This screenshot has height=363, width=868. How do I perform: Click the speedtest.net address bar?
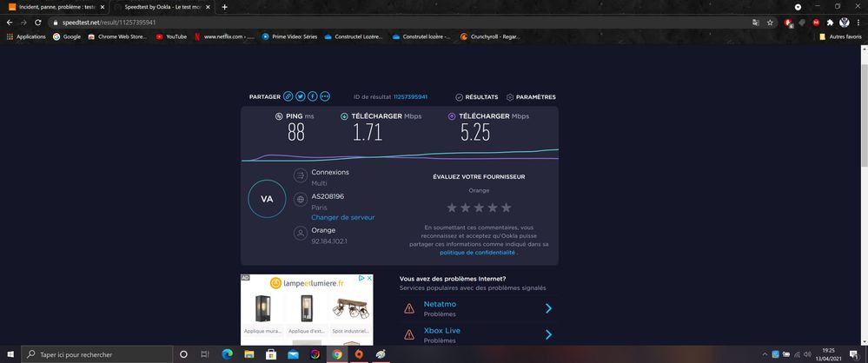pyautogui.click(x=399, y=23)
